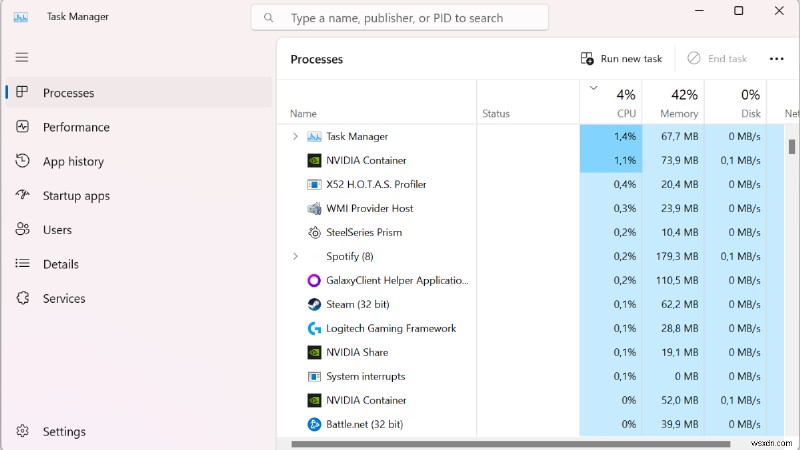The image size is (800, 450).
Task: Click GalaxyClient memory value 110,5 MB
Action: 677,280
